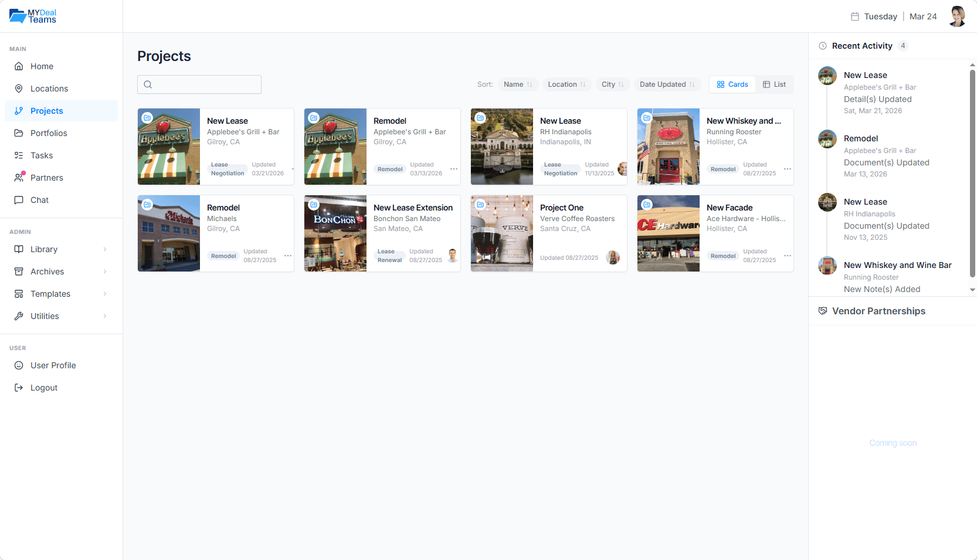This screenshot has height=560, width=977.
Task: Click the Utilities wrench icon
Action: (19, 316)
